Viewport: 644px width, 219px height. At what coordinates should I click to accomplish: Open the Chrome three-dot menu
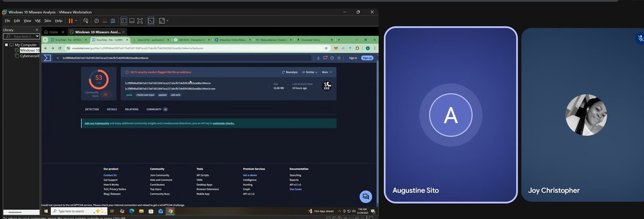pos(375,48)
